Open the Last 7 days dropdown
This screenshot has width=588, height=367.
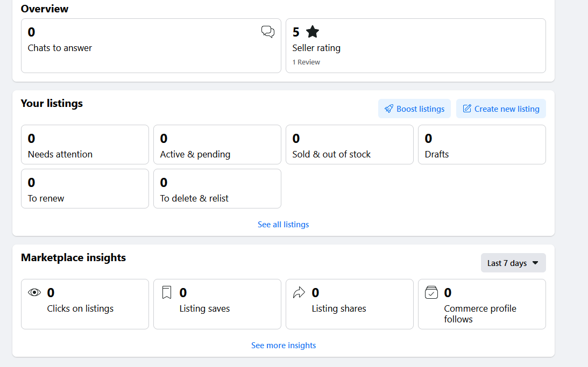513,263
